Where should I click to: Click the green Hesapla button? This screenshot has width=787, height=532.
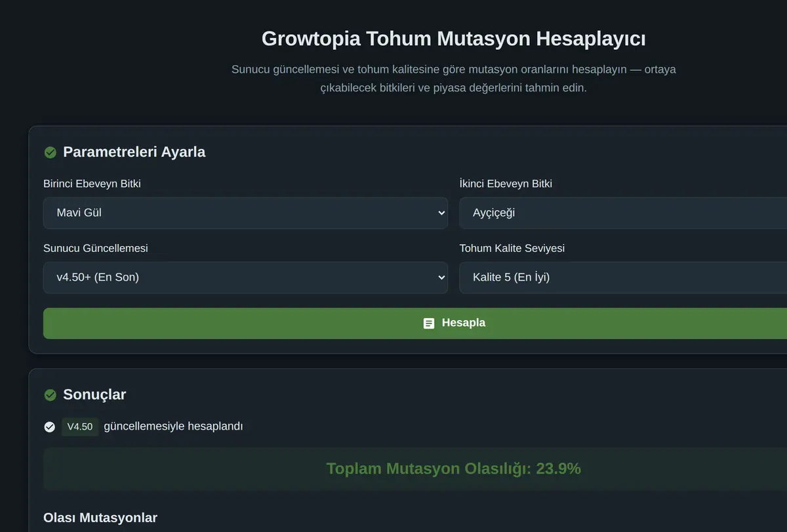click(415, 323)
